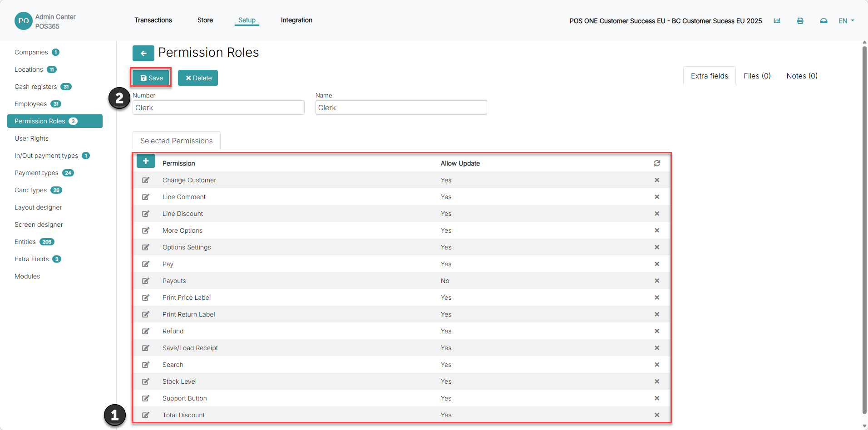Edit the Search permission
This screenshot has height=430, width=868.
tap(146, 365)
